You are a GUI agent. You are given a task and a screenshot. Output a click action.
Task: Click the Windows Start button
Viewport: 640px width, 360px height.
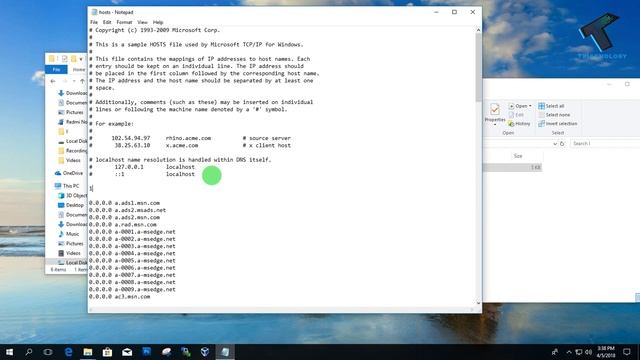[9, 352]
